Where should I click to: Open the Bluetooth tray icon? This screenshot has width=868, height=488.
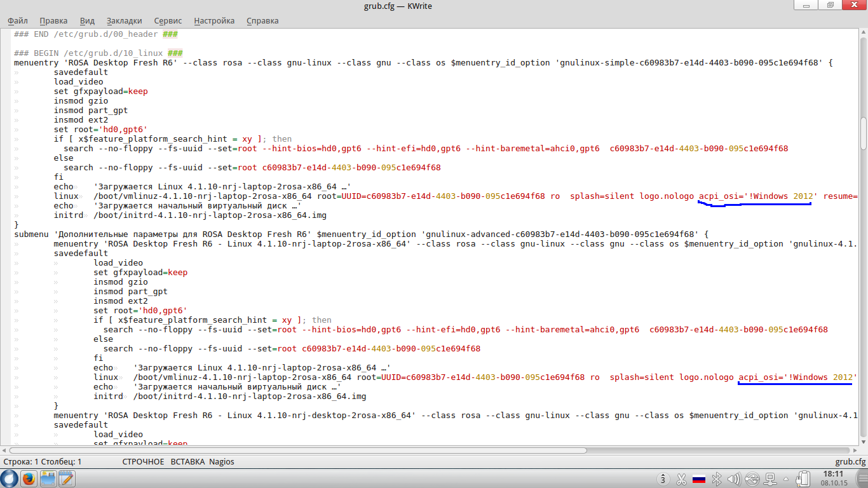click(x=716, y=479)
